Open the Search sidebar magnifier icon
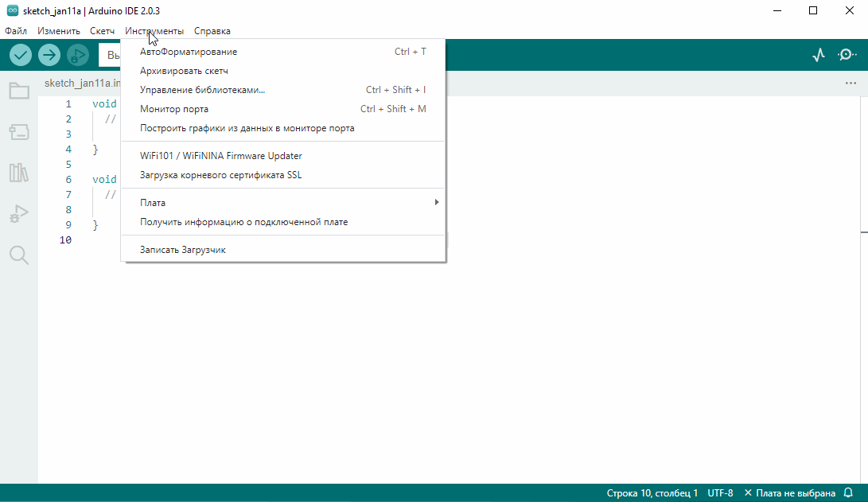Screen dimensions: 868x502 pos(19,255)
